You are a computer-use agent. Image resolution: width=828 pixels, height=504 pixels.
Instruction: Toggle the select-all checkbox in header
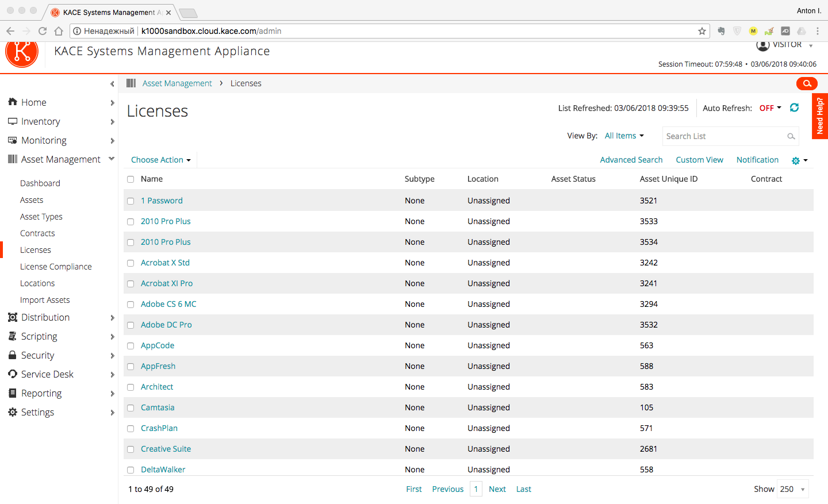tap(131, 179)
